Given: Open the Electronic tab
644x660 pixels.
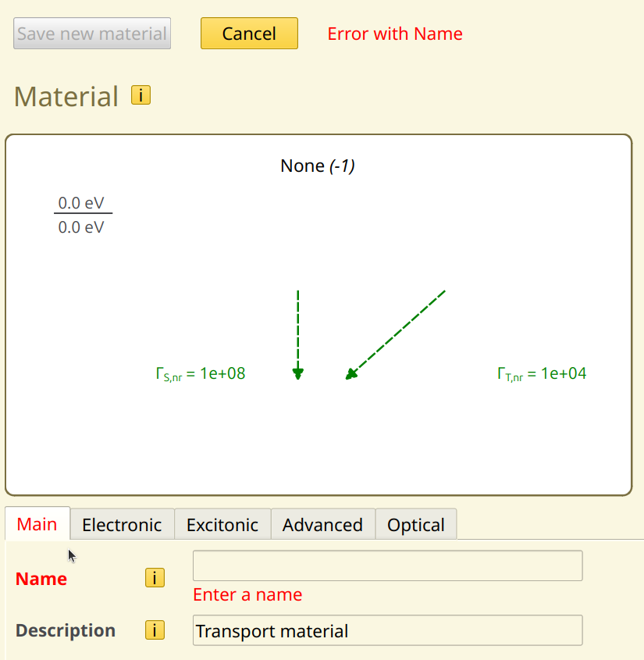Looking at the screenshot, I should [x=122, y=525].
